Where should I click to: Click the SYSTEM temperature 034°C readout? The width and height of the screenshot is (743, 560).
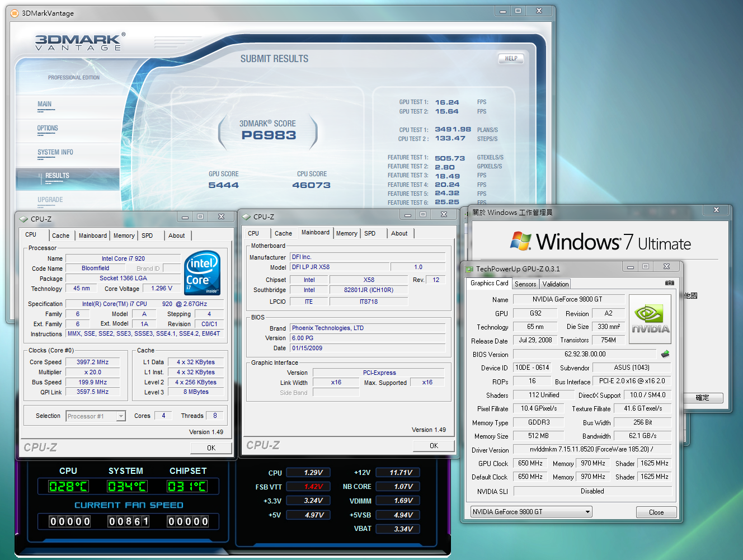[x=127, y=486]
